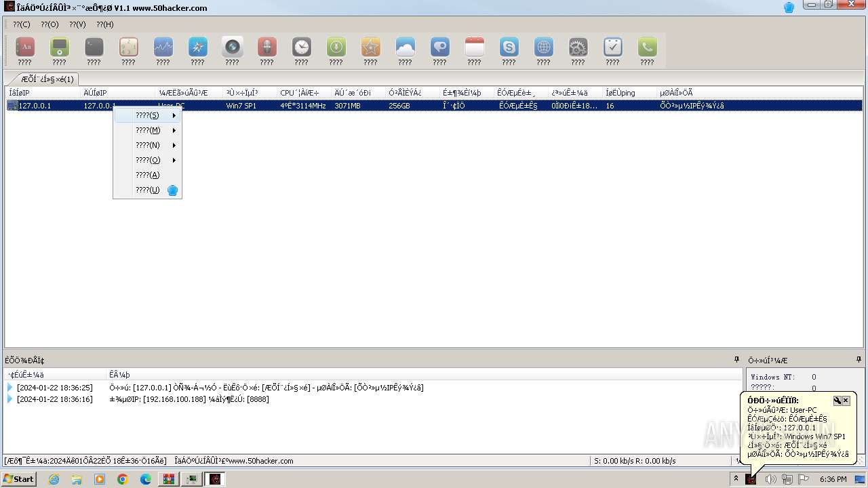Click the 'Windows NT:' counter label
868x488 pixels.
tap(773, 377)
